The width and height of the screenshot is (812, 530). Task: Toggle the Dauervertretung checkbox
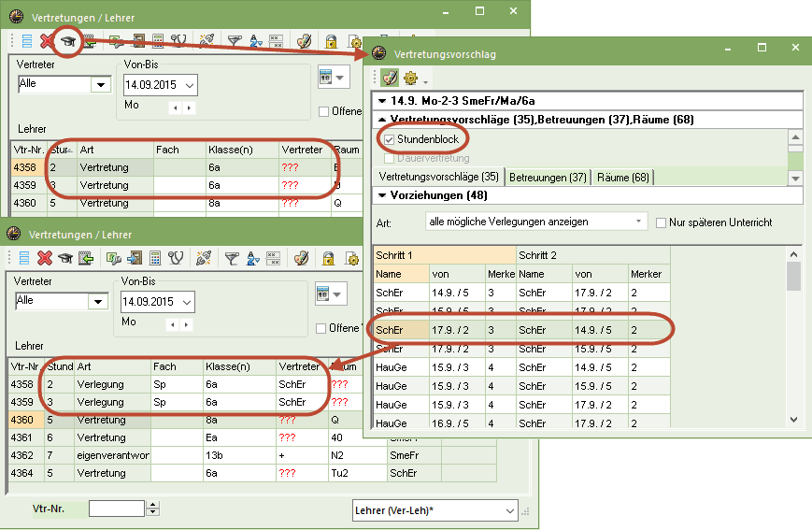click(x=390, y=158)
